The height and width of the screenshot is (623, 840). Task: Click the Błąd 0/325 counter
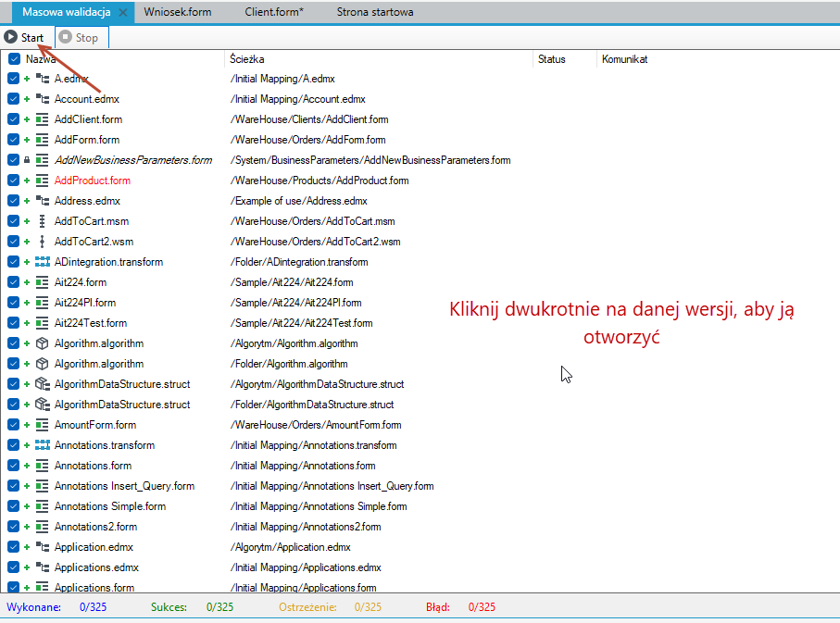(460, 607)
